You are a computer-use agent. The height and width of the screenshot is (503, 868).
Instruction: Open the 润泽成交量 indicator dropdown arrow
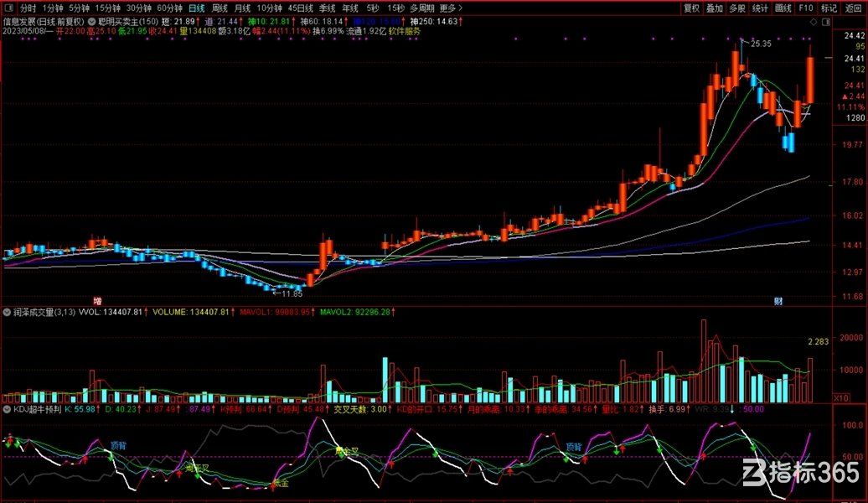click(x=8, y=313)
